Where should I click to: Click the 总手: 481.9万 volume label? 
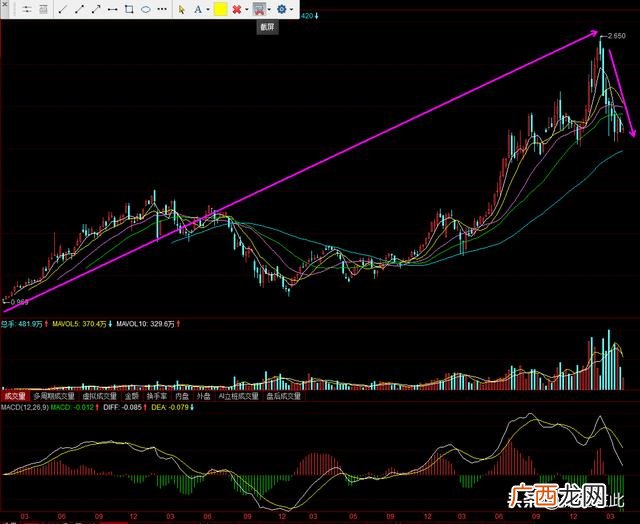point(21,324)
